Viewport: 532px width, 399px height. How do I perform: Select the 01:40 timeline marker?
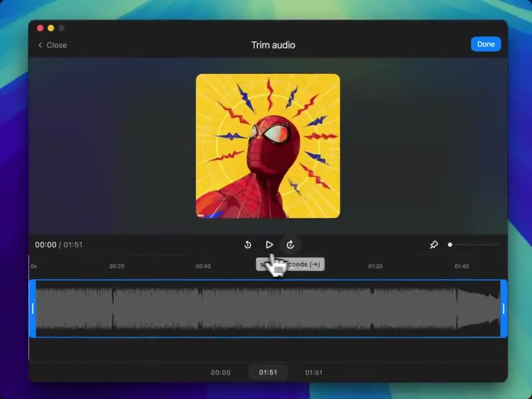(462, 267)
